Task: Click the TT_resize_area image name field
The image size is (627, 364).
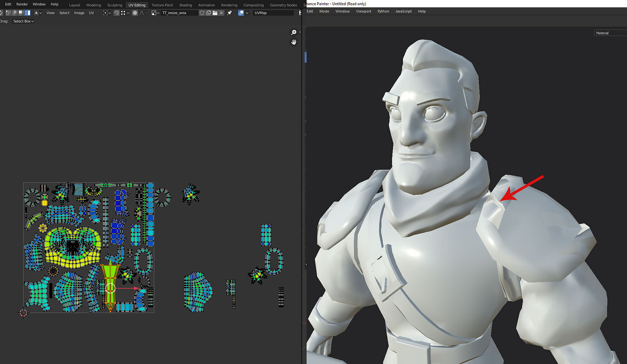Action: 179,13
